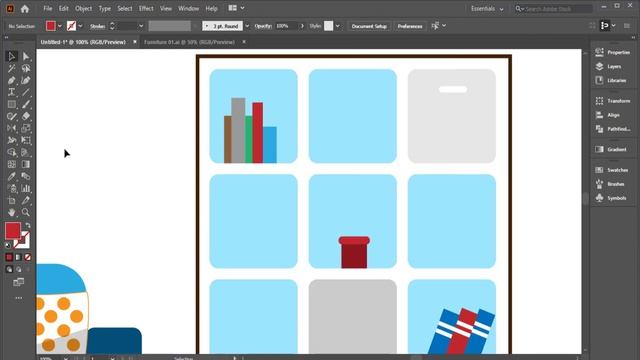Viewport: 640px width, 360px height.
Task: Expand the Opacity arrow
Action: 302,26
